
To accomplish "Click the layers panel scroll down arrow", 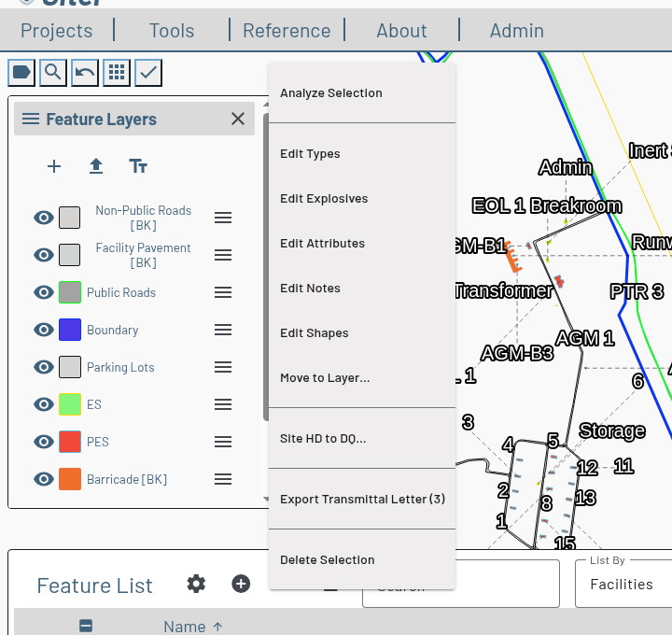I will point(266,499).
